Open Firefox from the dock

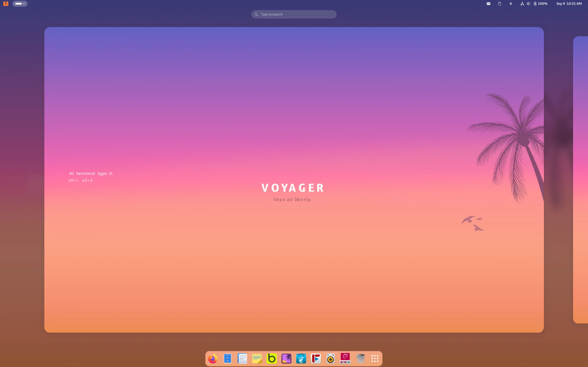[212, 358]
